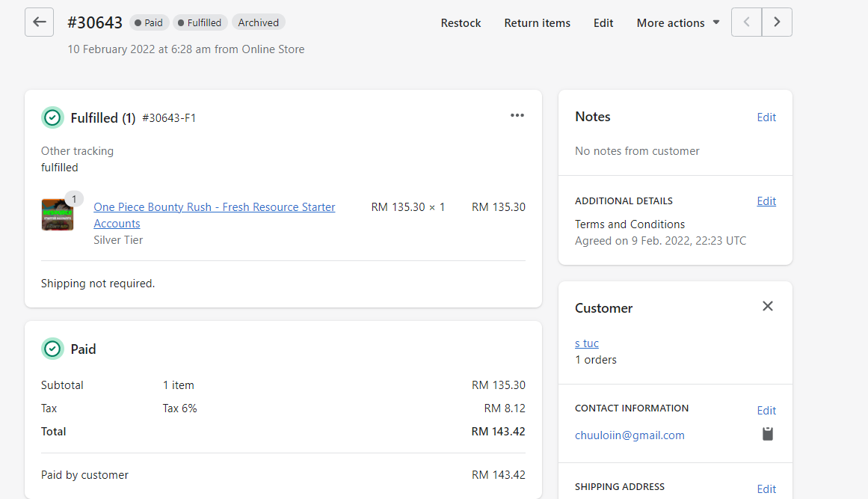This screenshot has height=499, width=868.
Task: Select fulfillment number #30643-F1
Action: [169, 118]
